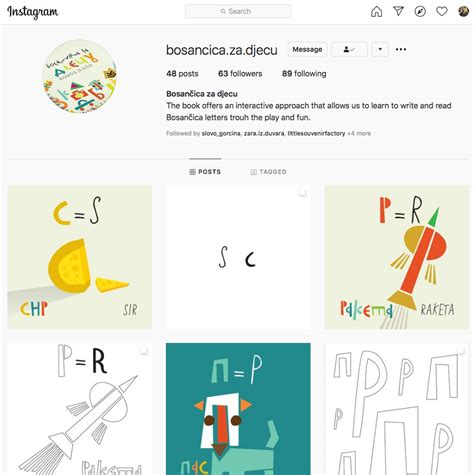
Task: Open the 89 following list
Action: 304,74
